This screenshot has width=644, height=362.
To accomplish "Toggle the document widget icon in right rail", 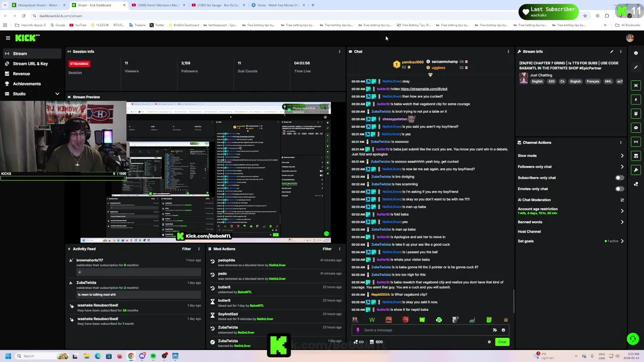I will click(636, 114).
